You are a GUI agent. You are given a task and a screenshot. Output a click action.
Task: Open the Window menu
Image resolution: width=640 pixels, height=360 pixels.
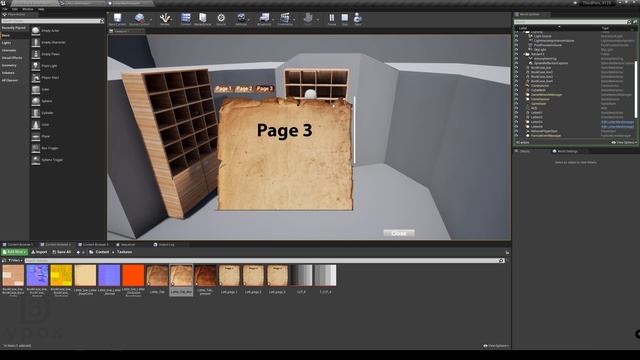28,9
